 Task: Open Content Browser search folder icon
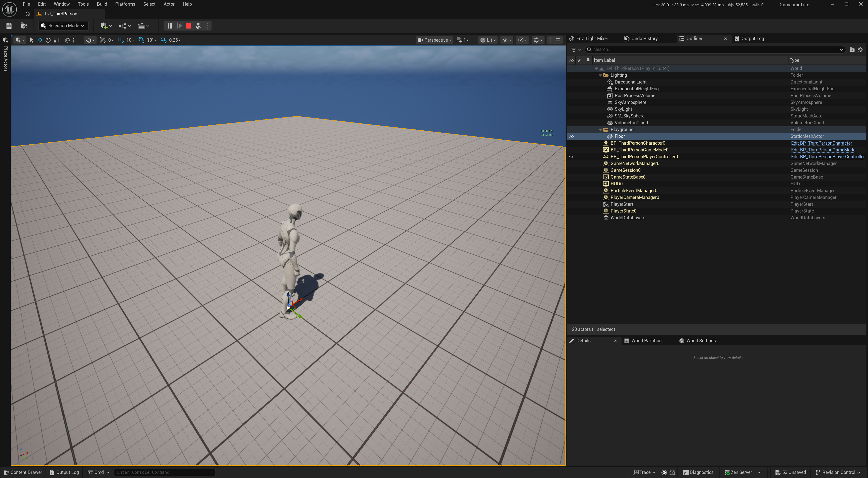(24, 26)
